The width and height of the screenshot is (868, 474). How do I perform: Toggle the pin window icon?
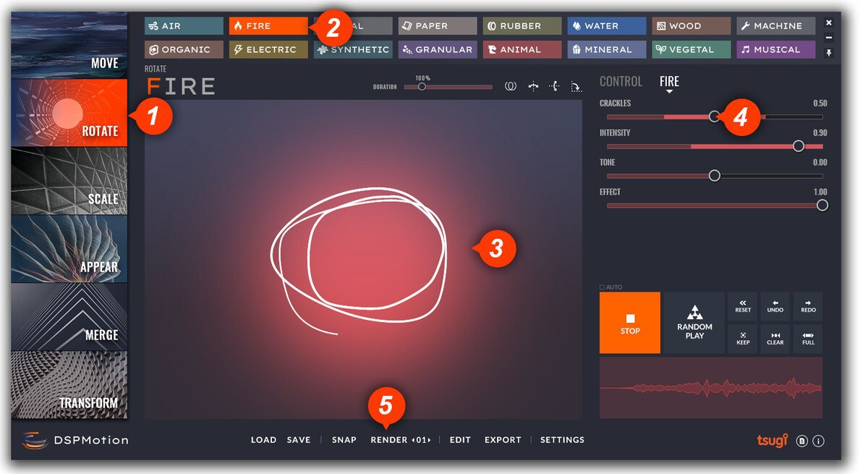coord(829,53)
